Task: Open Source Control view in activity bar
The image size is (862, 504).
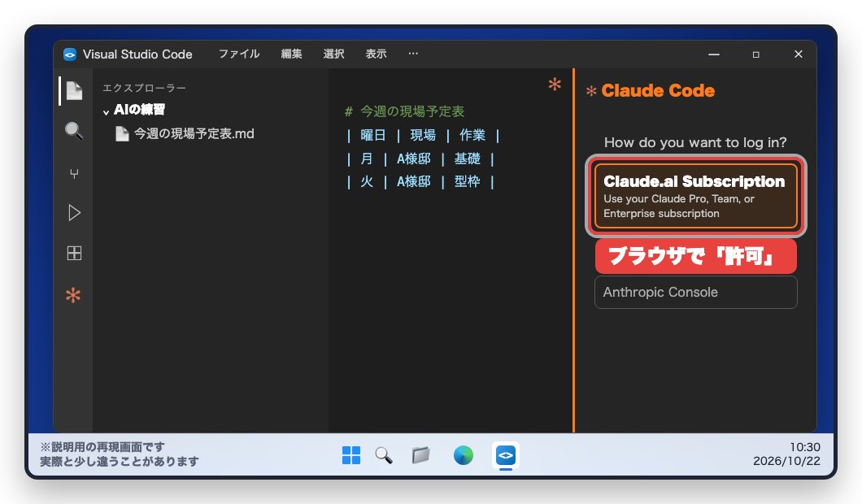Action: tap(74, 174)
